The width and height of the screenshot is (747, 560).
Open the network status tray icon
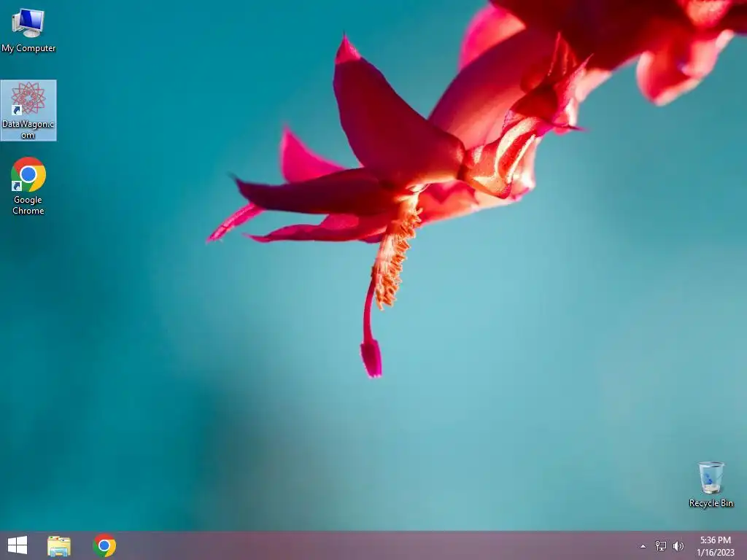(661, 545)
